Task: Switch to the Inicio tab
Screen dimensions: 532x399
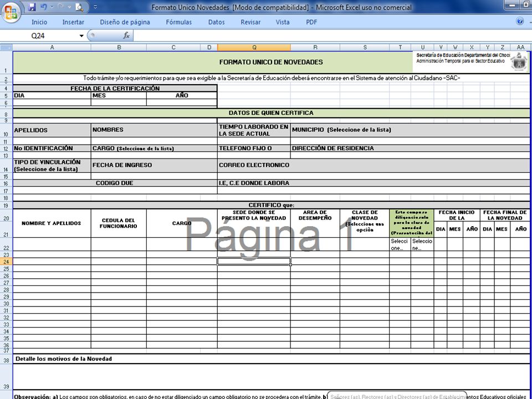Action: point(39,22)
